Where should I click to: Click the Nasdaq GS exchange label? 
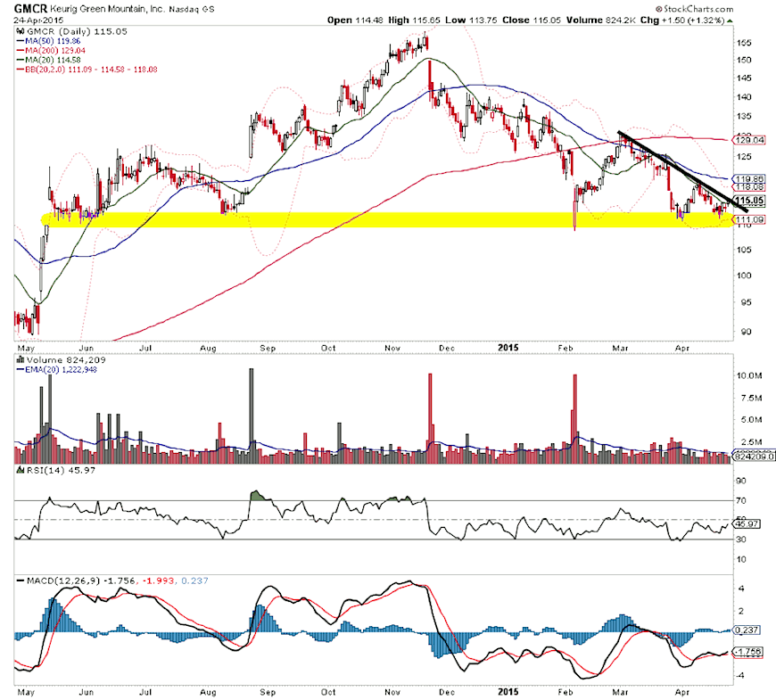tap(192, 9)
